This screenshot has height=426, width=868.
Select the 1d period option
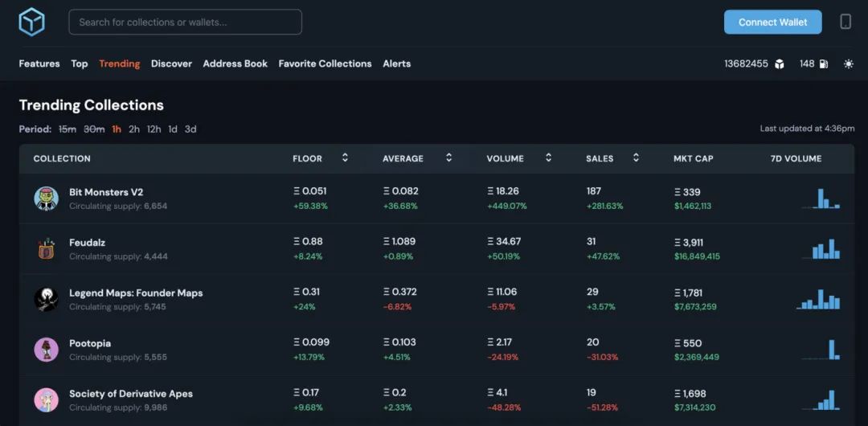tap(173, 129)
